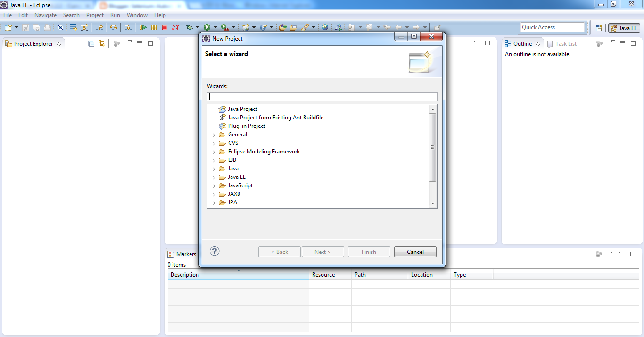
Task: Open Project Explorer view menu triangle
Action: [130, 42]
